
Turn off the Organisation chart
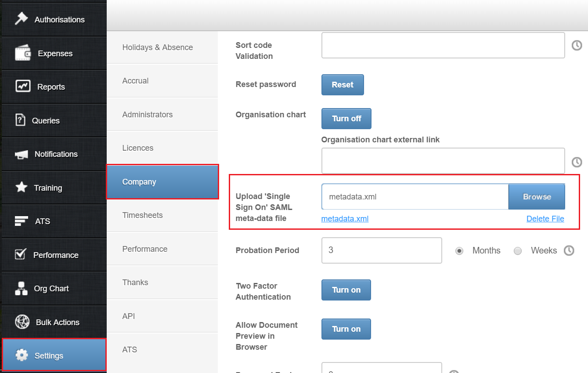click(x=346, y=119)
